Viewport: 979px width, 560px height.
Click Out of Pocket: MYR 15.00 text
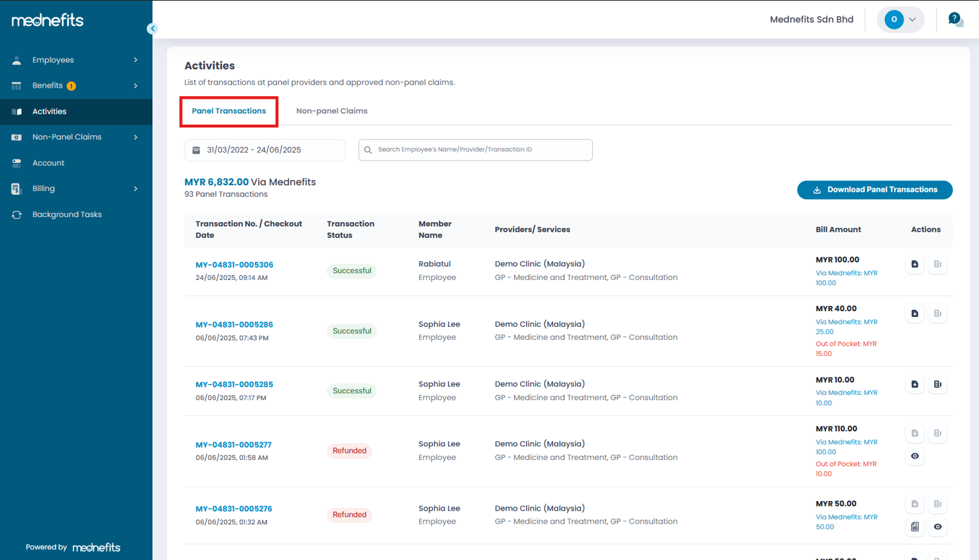[846, 349]
